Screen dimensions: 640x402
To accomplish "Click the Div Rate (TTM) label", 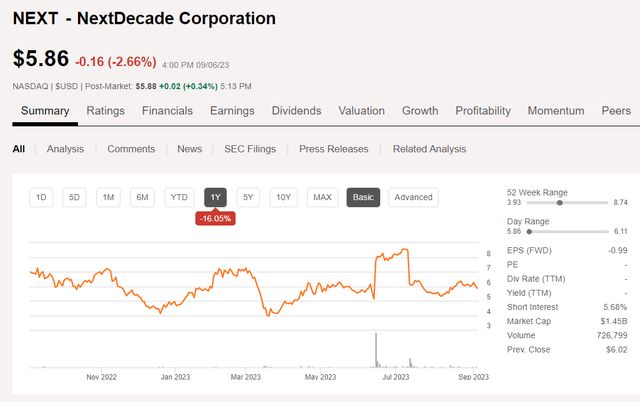I will [x=536, y=279].
